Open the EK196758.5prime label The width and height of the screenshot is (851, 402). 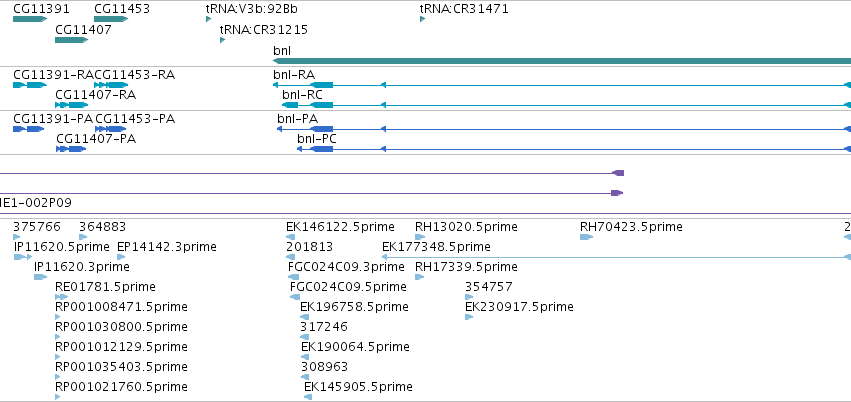(354, 307)
